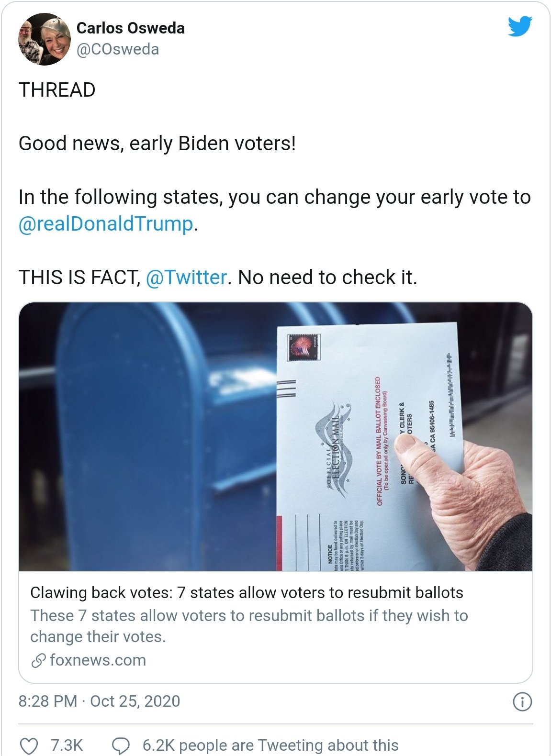This screenshot has height=756, width=551.
Task: Click the 7.3K likes count
Action: point(67,745)
